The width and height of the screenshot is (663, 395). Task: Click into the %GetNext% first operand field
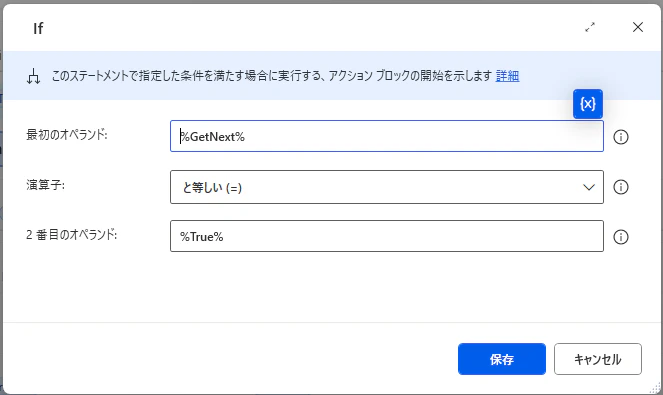point(386,136)
